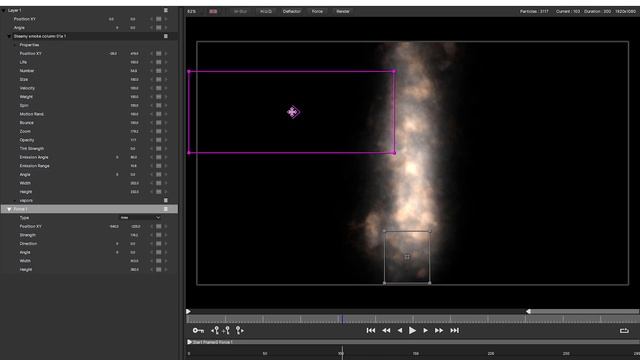Play the particle animation forward
The image size is (640, 360).
pos(412,331)
